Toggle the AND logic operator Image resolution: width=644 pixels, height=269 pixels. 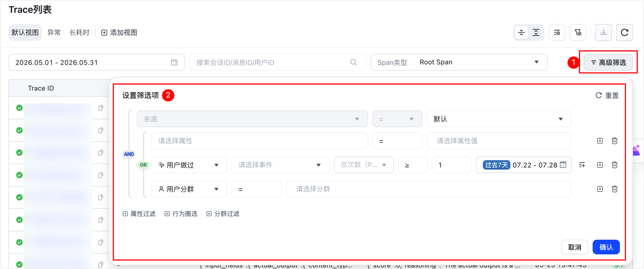click(x=129, y=154)
